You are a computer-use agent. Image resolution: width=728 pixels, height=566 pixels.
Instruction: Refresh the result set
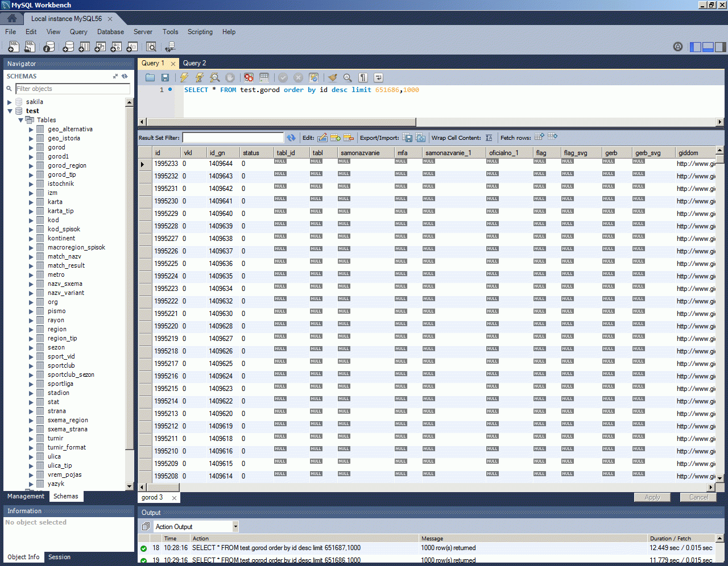click(x=291, y=138)
